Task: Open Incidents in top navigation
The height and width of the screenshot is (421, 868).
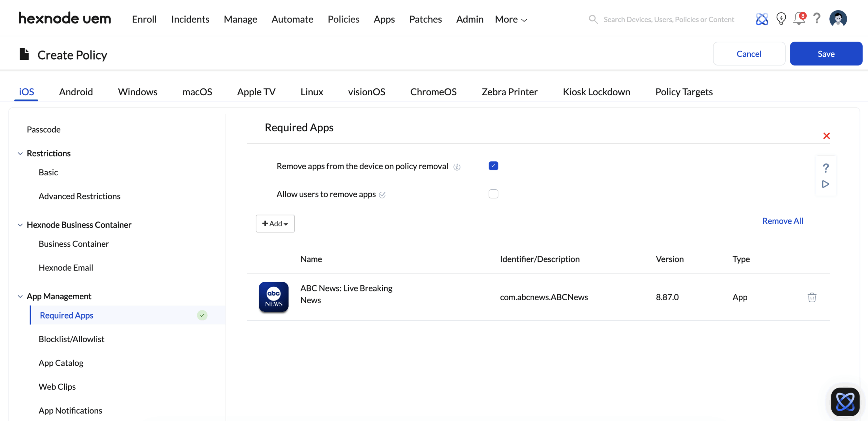Action: pyautogui.click(x=190, y=19)
